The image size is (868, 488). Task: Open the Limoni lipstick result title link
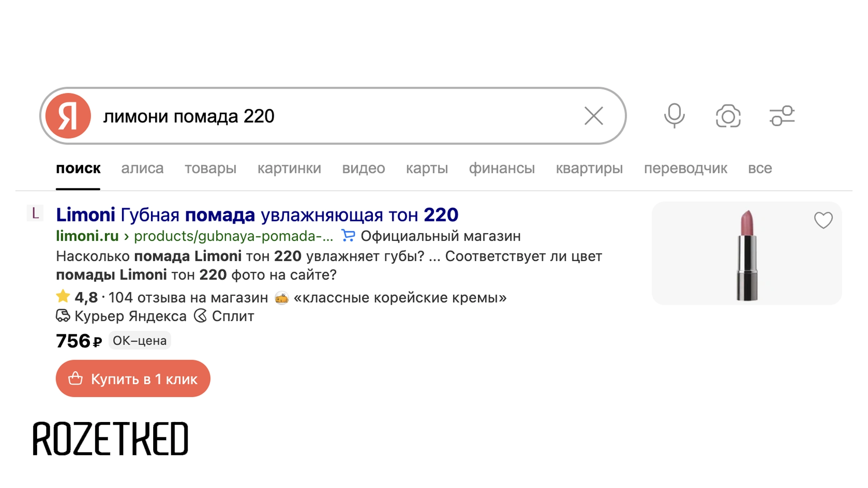coord(257,214)
